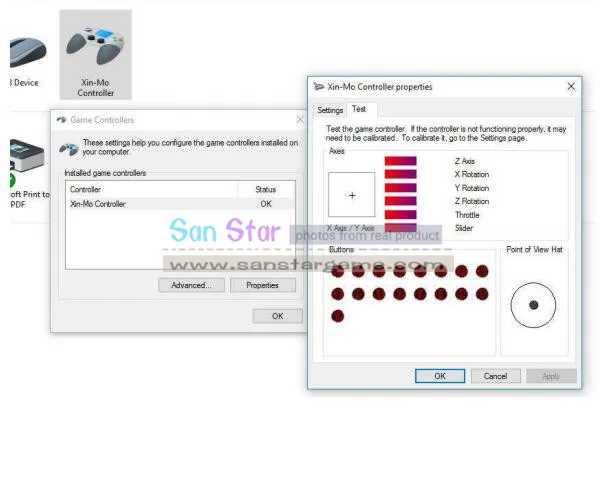
Task: Click the Status column header
Action: [266, 189]
